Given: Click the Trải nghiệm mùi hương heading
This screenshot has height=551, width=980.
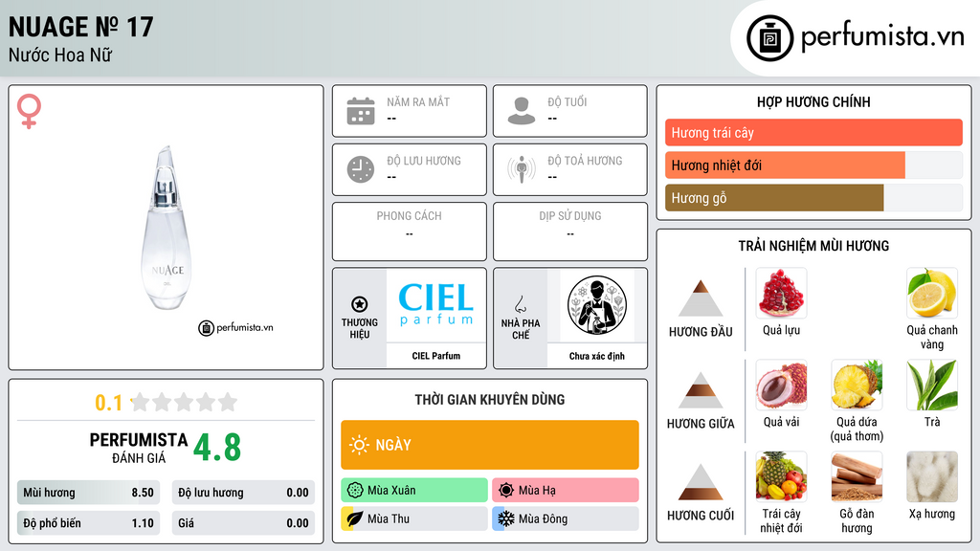Looking at the screenshot, I should coord(813,246).
